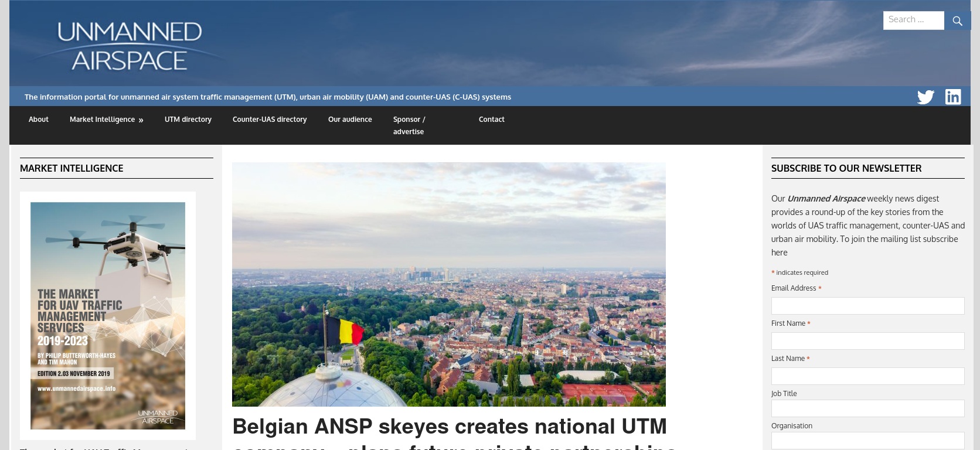This screenshot has width=980, height=450.
Task: Click the Subscribe To Our Newsletter heading
Action: [x=846, y=168]
